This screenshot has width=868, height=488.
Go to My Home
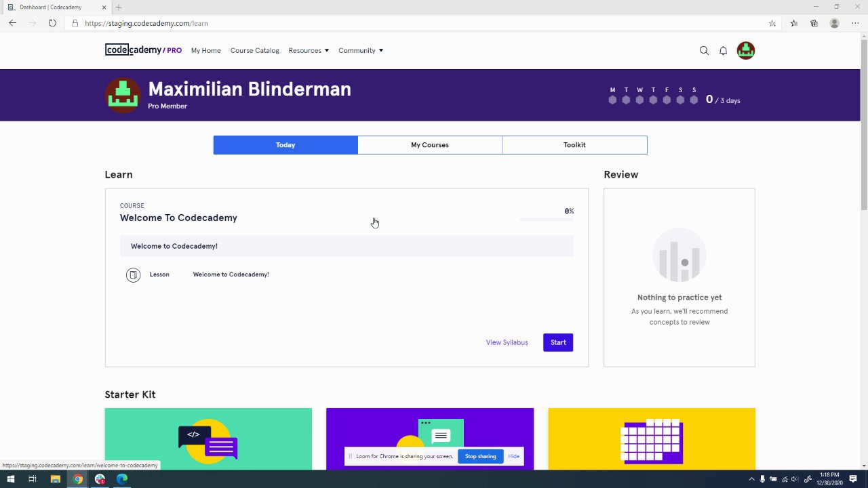pyautogui.click(x=205, y=51)
